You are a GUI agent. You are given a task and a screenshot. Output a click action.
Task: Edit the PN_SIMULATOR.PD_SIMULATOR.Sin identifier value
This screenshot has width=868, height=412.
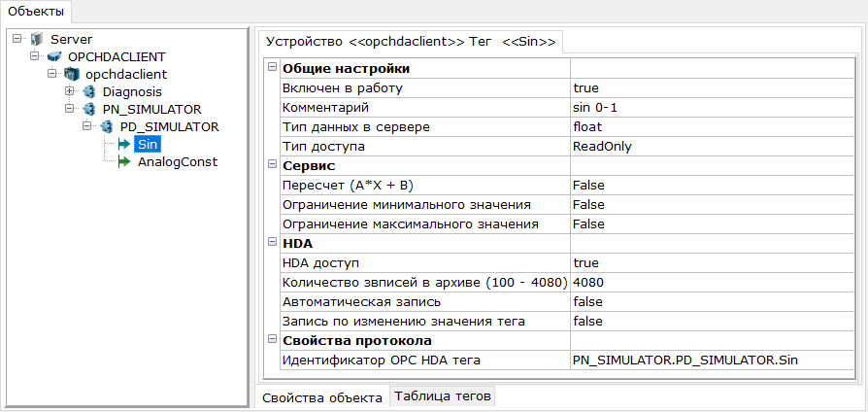coord(712,360)
